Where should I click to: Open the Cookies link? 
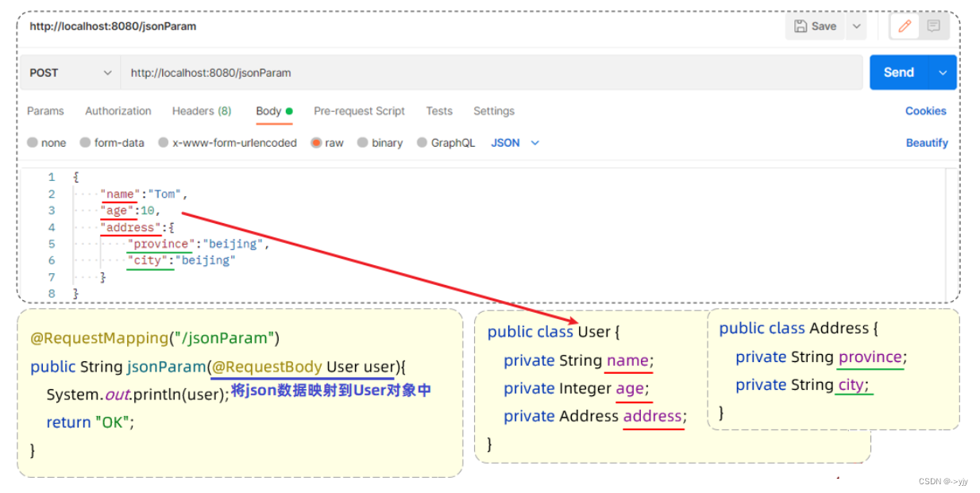tap(926, 111)
